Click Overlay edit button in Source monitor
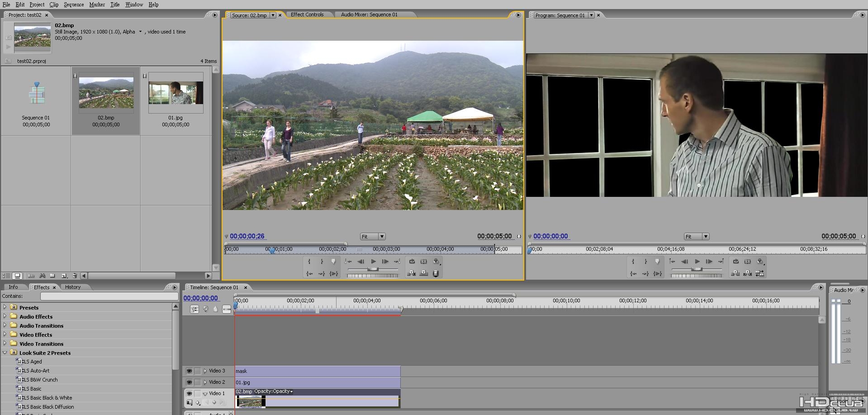 [424, 273]
